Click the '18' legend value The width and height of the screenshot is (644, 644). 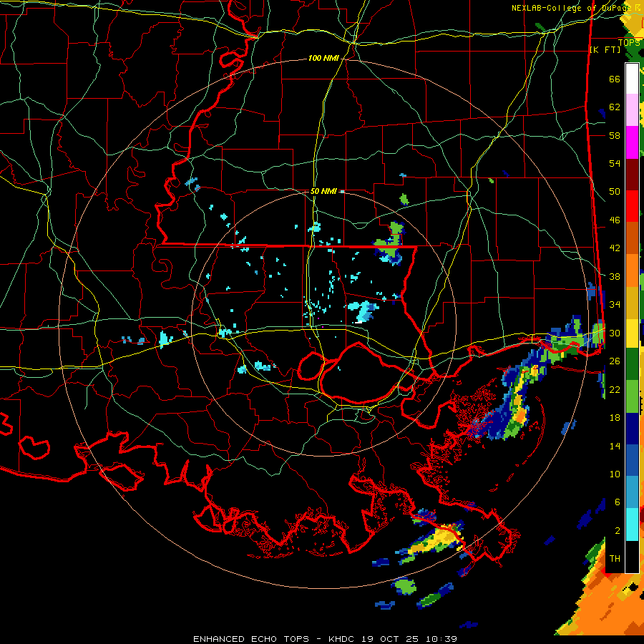615,418
